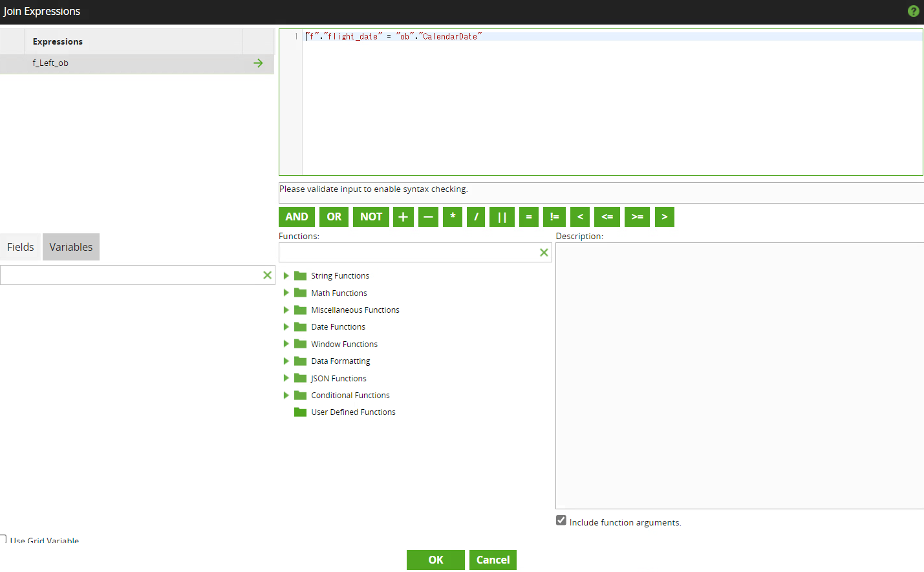Click into the join expression editor

pyautogui.click(x=611, y=103)
